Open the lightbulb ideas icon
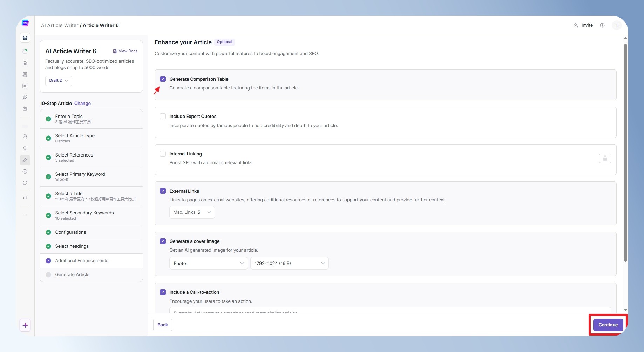 (25, 149)
